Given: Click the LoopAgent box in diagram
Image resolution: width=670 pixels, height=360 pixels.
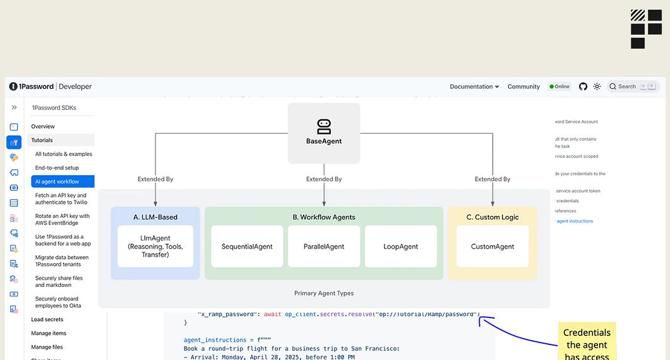Looking at the screenshot, I should pyautogui.click(x=401, y=246).
